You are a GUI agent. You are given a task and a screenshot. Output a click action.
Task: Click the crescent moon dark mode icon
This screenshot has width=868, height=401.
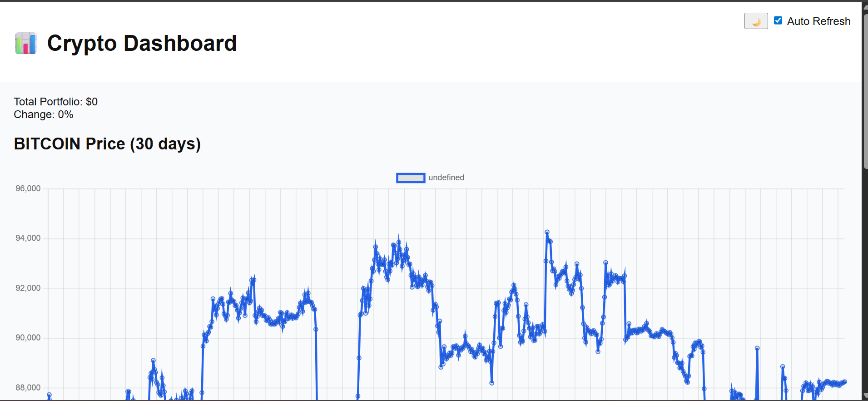[755, 20]
